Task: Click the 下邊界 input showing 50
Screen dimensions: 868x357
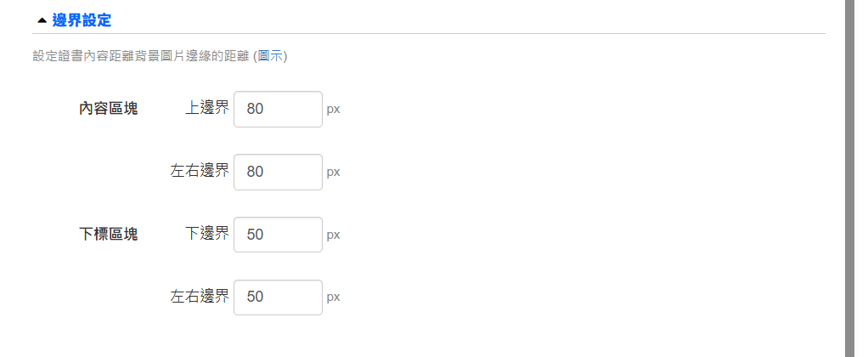Action: [278, 235]
